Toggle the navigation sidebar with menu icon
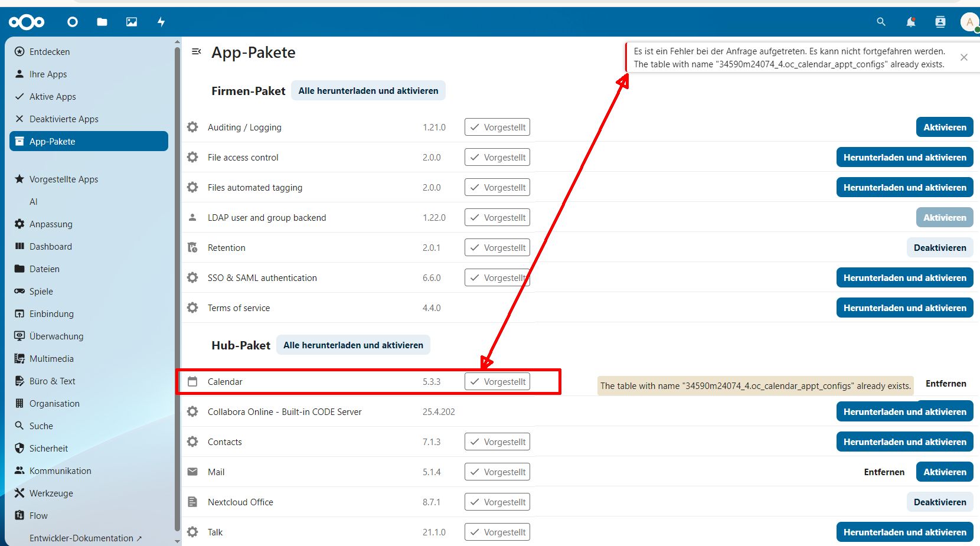Viewport: 980px width, 546px height. (x=197, y=52)
